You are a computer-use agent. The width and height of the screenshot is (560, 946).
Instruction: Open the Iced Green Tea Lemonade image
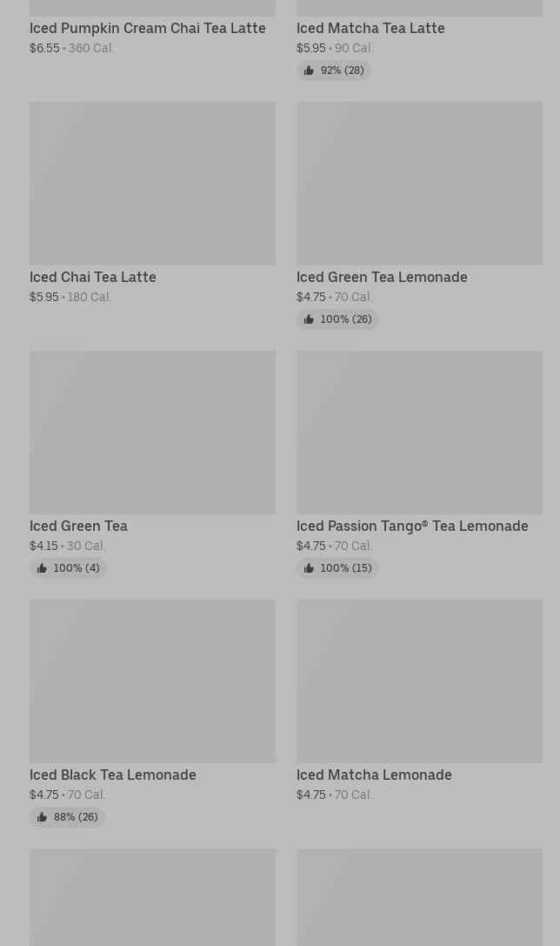[x=419, y=184]
